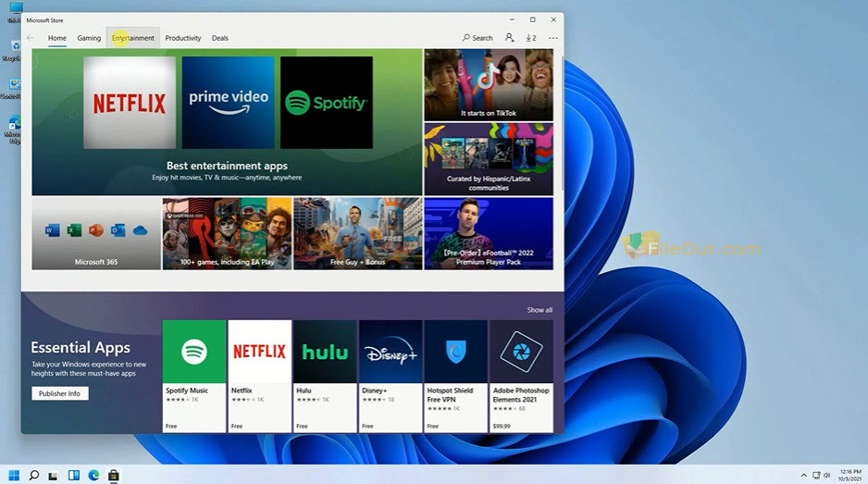Open the three-dot more options menu
868x484 pixels.
tap(553, 38)
